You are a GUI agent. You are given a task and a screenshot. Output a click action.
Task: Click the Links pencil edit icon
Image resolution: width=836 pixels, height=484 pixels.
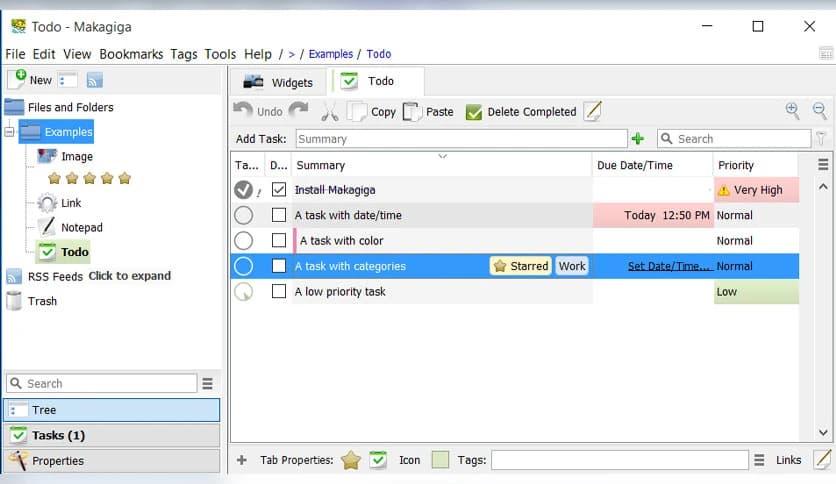(822, 459)
